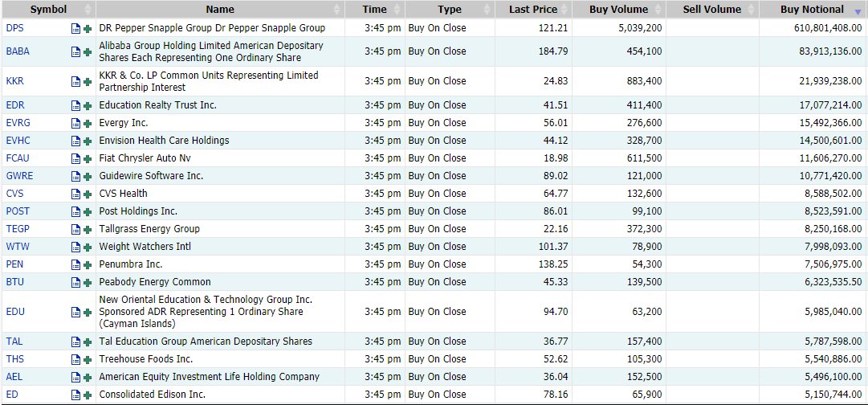
Task: Click green plus icon for KKR
Action: [88, 82]
